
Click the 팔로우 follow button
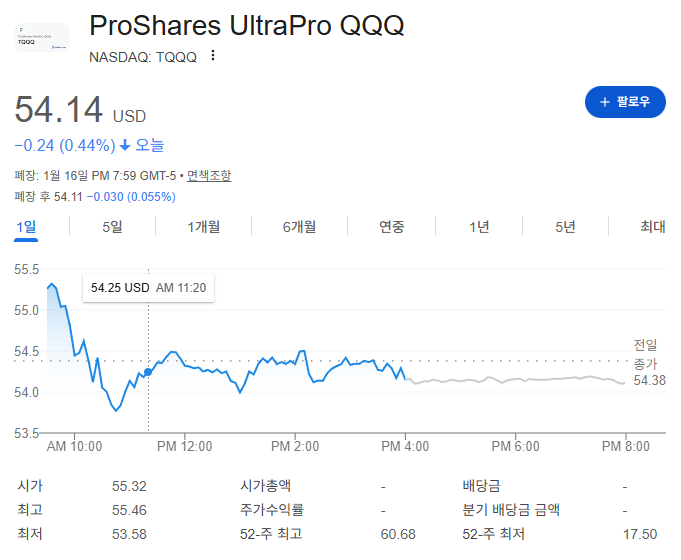point(624,102)
